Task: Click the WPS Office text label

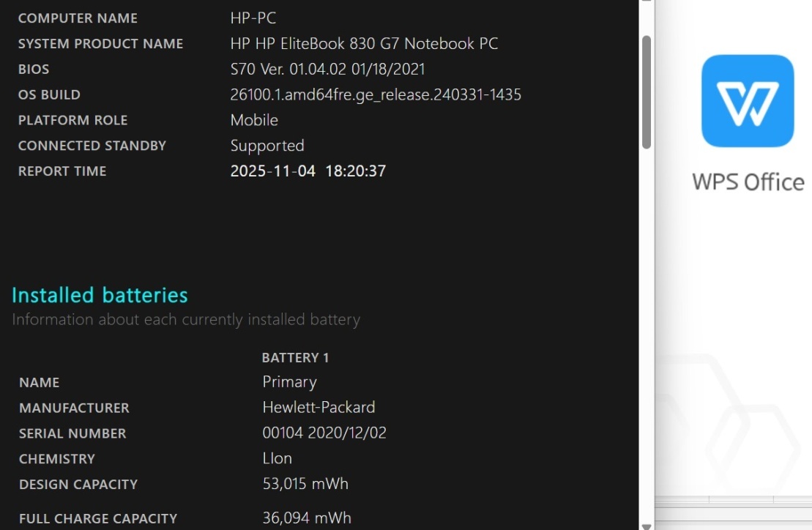Action: pos(748,182)
